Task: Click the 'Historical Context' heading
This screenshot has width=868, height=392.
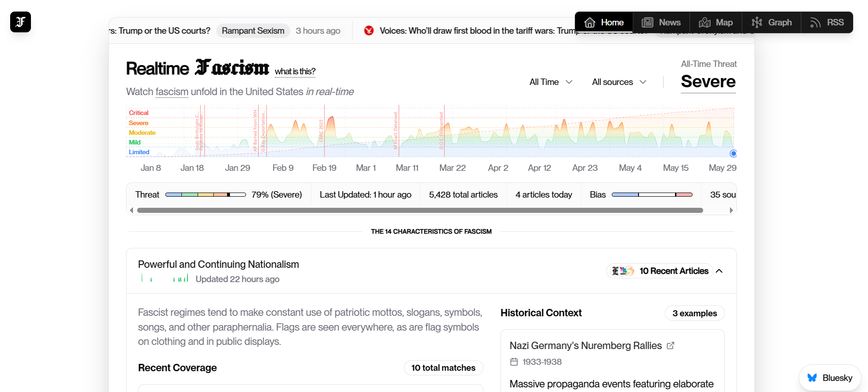Action: pyautogui.click(x=541, y=313)
